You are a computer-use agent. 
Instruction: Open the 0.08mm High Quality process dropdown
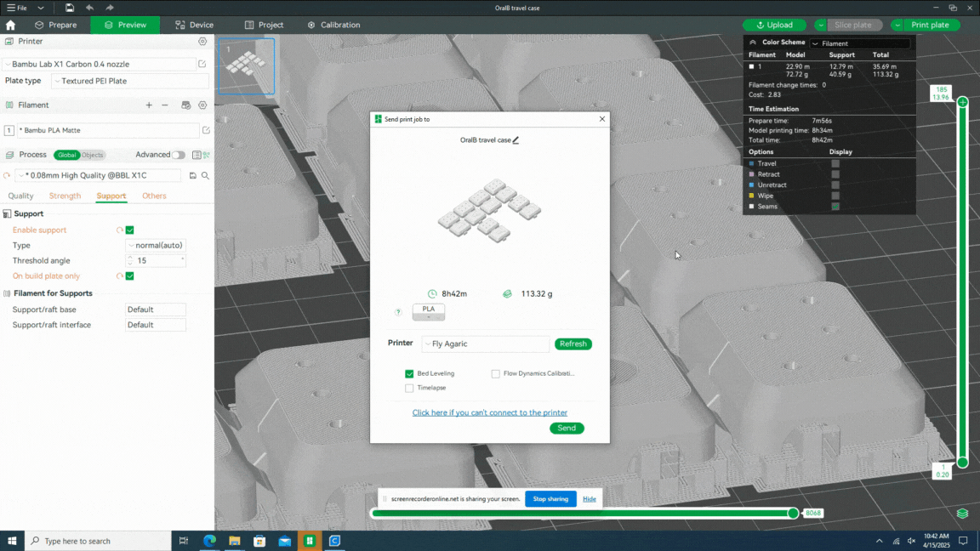[99, 175]
